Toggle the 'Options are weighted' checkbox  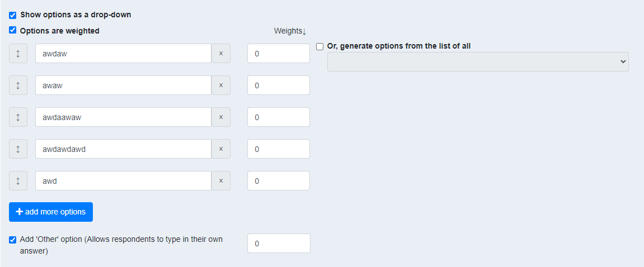[13, 31]
